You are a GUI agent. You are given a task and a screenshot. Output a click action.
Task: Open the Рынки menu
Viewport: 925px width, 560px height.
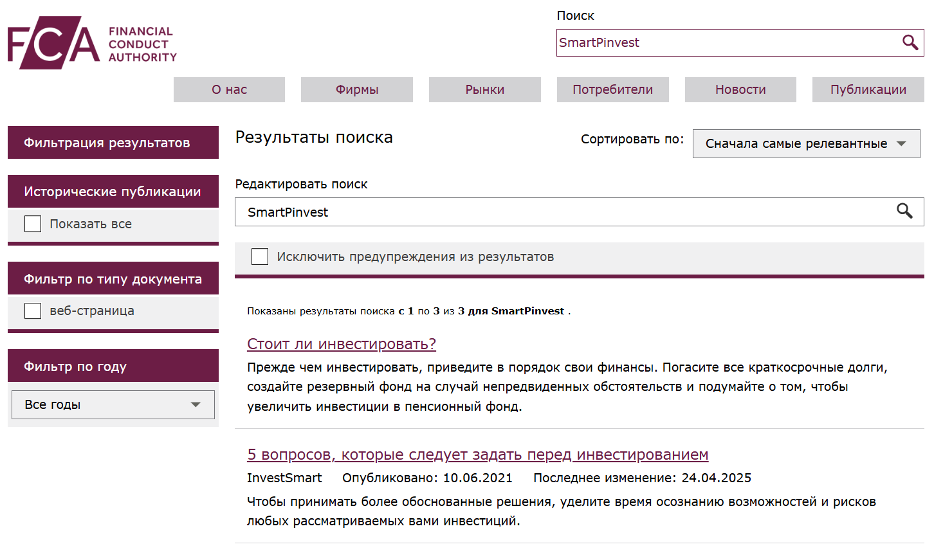(484, 89)
